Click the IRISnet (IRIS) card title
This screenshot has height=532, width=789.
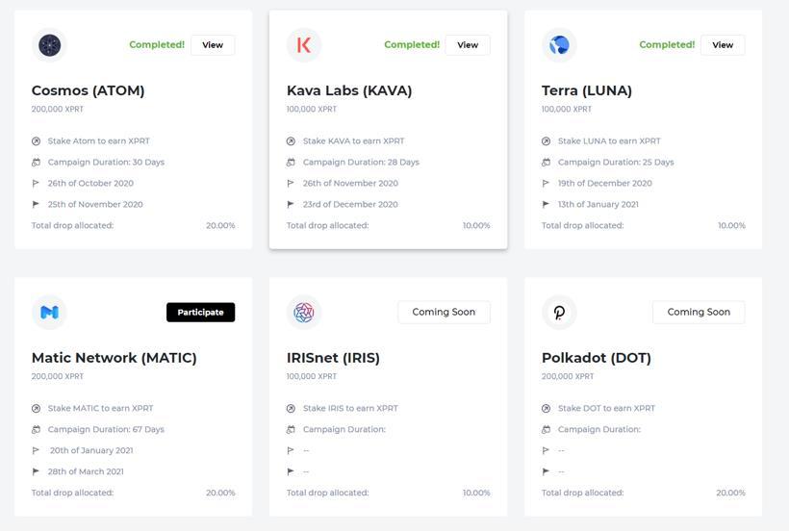pyautogui.click(x=333, y=358)
